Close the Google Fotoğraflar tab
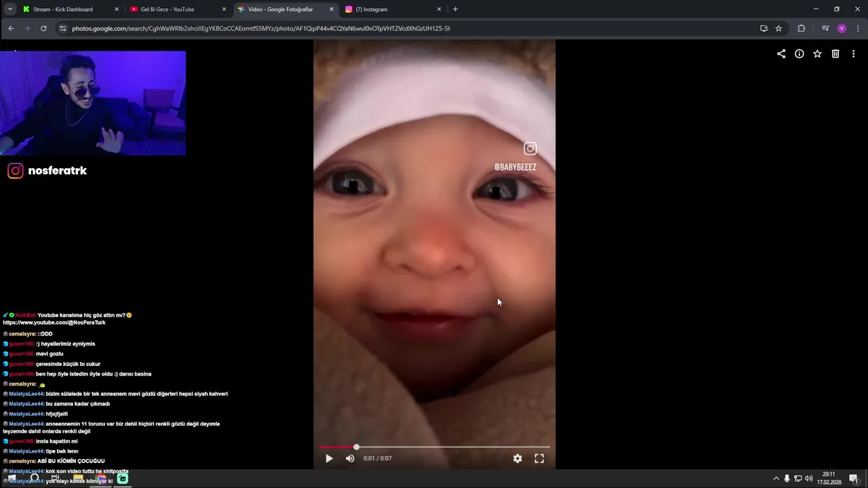 pos(332,9)
